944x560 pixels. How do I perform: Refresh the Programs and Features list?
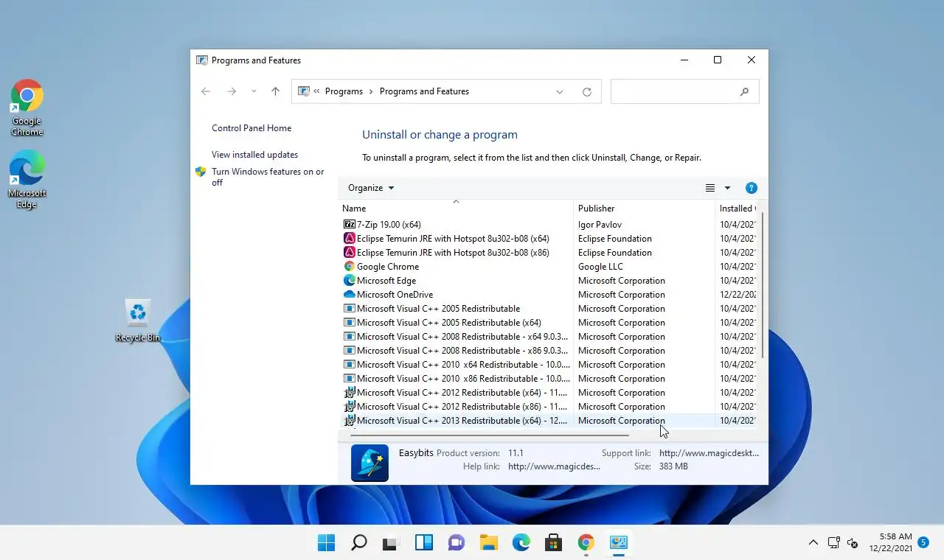click(x=587, y=91)
